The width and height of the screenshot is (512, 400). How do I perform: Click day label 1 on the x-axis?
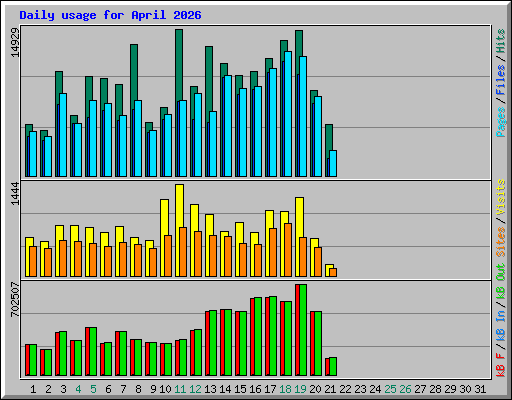[33, 389]
